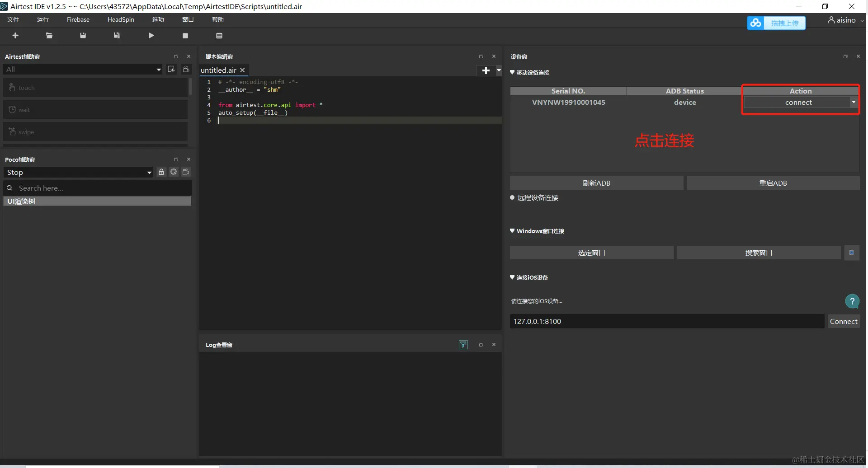
Task: Open the 运行 menu
Action: [x=43, y=19]
